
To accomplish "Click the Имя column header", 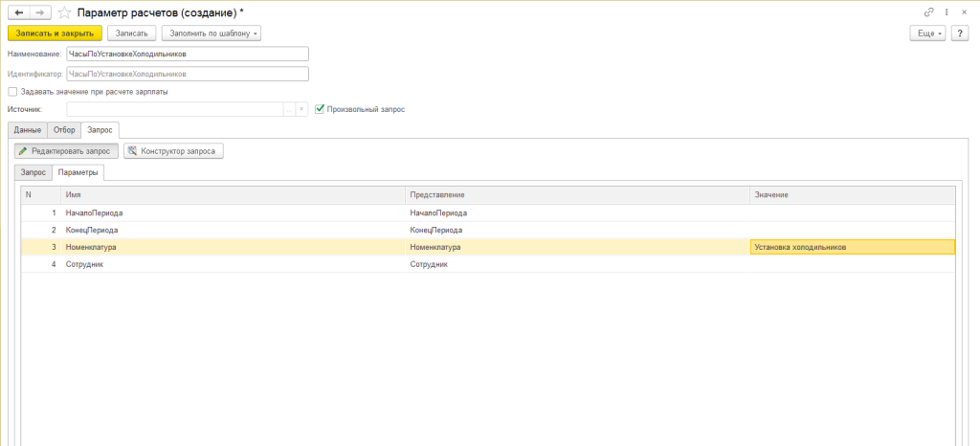I will click(x=234, y=195).
